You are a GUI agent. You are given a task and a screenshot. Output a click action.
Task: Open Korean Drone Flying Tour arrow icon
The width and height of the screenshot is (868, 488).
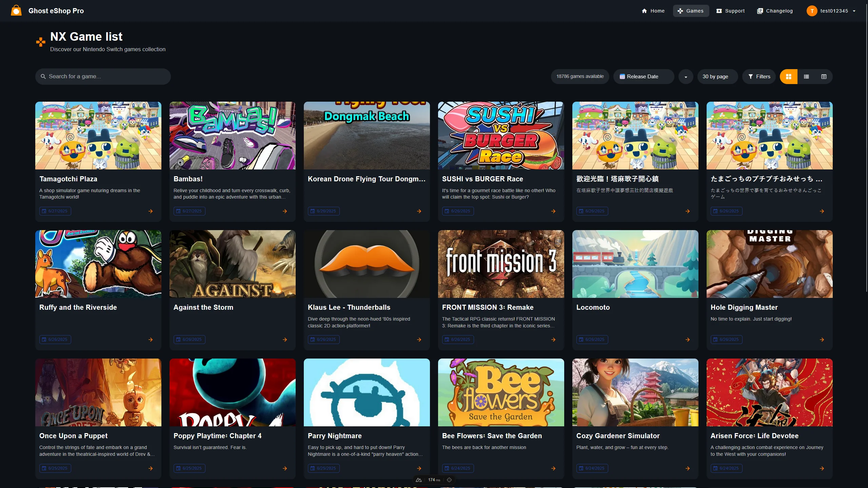419,211
